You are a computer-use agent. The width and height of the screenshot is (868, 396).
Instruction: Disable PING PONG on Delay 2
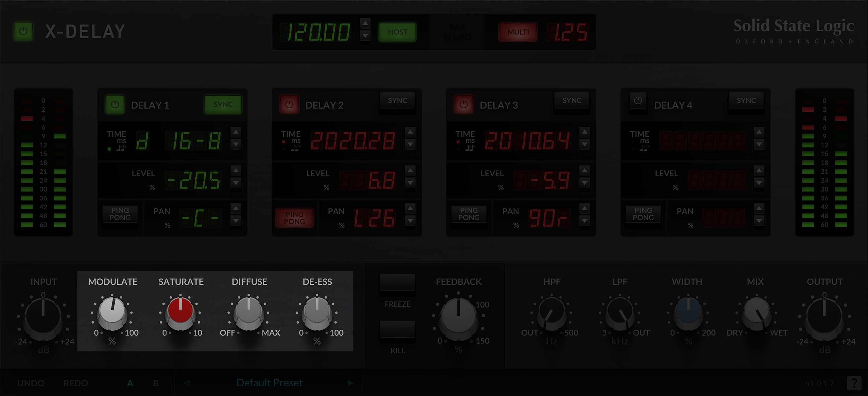294,218
